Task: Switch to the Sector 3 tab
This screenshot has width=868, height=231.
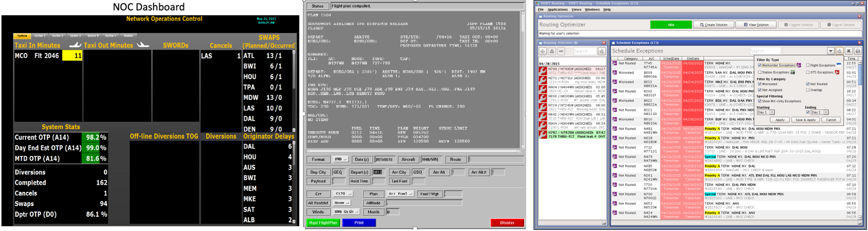Action: (x=75, y=36)
